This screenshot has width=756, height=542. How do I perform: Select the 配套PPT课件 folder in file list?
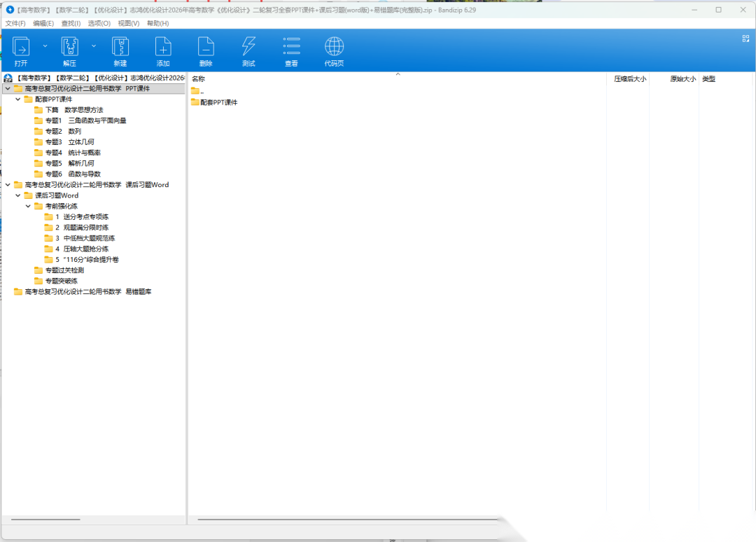pyautogui.click(x=218, y=102)
